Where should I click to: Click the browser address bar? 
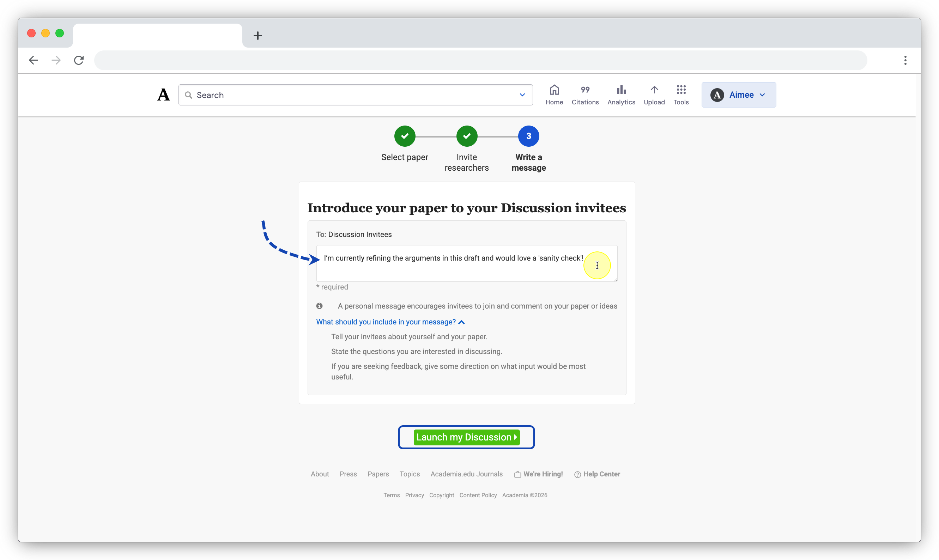coord(480,60)
